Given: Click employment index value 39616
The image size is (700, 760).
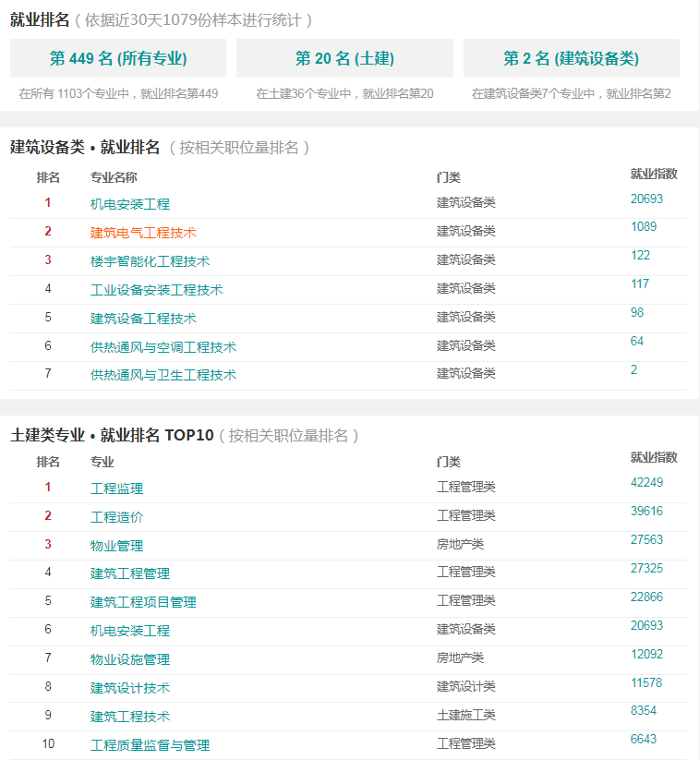Looking at the screenshot, I should [x=646, y=511].
